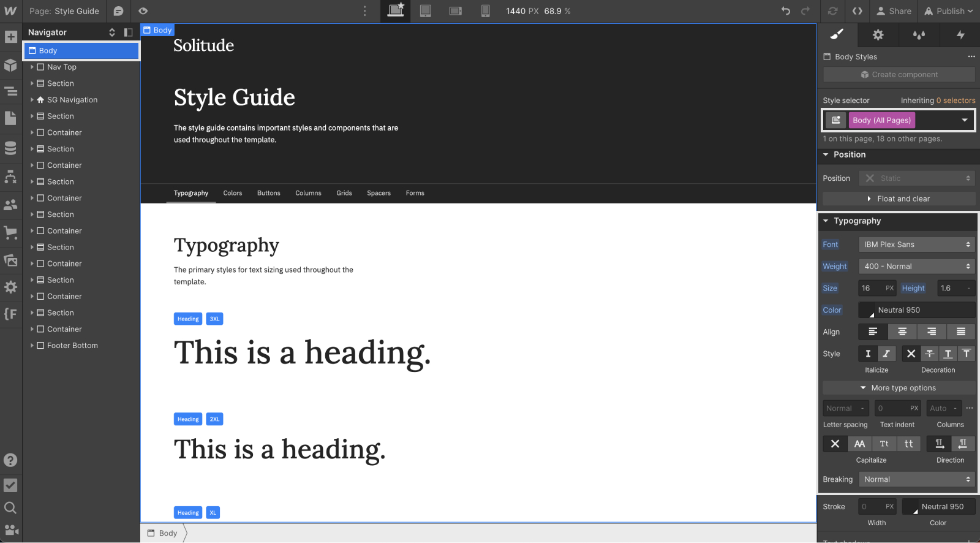Collapse the Position section
The height and width of the screenshot is (543, 980).
point(826,154)
